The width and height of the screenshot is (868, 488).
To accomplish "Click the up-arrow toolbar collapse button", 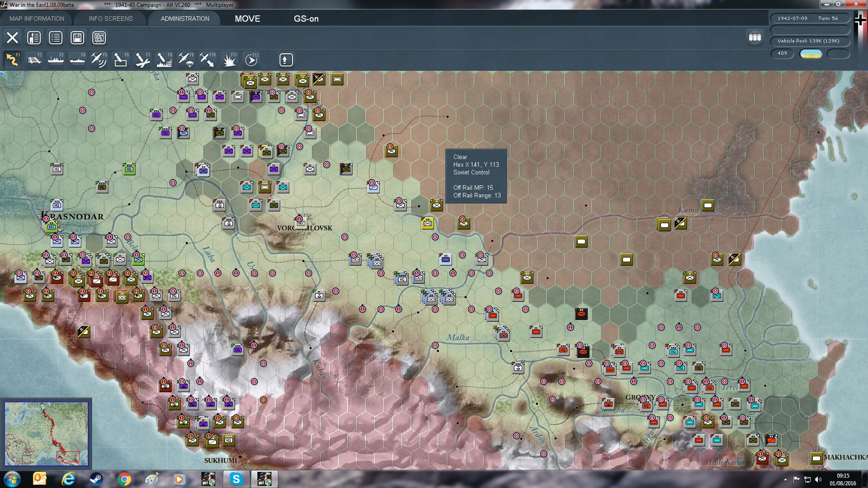I will tap(286, 60).
